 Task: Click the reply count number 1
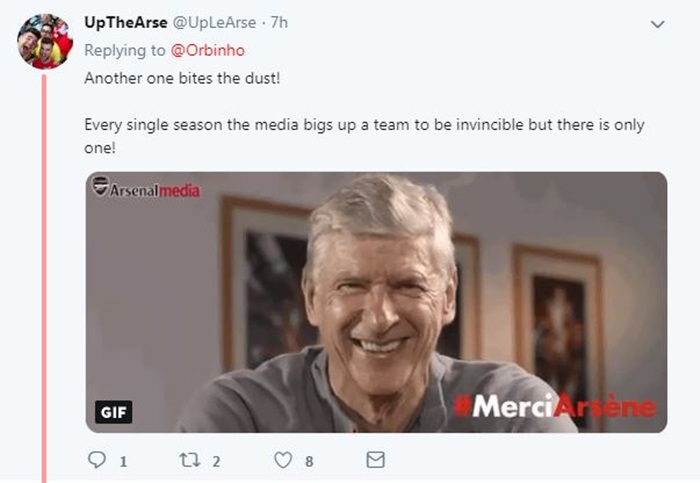pyautogui.click(x=123, y=461)
